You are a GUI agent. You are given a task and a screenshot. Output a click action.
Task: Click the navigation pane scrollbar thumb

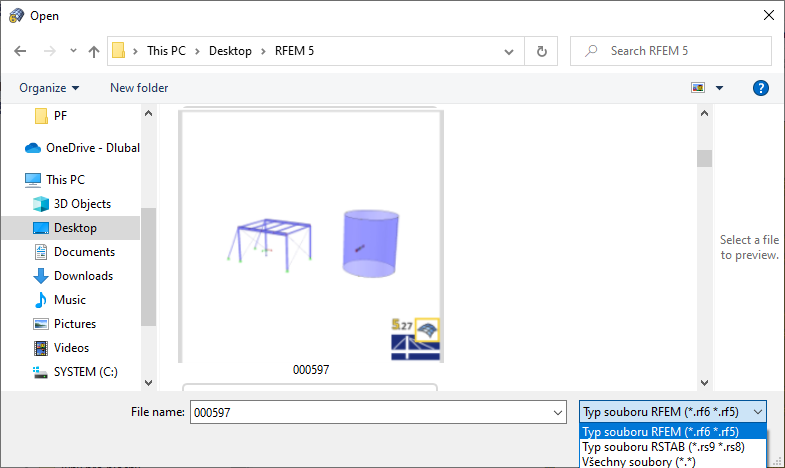point(148,267)
